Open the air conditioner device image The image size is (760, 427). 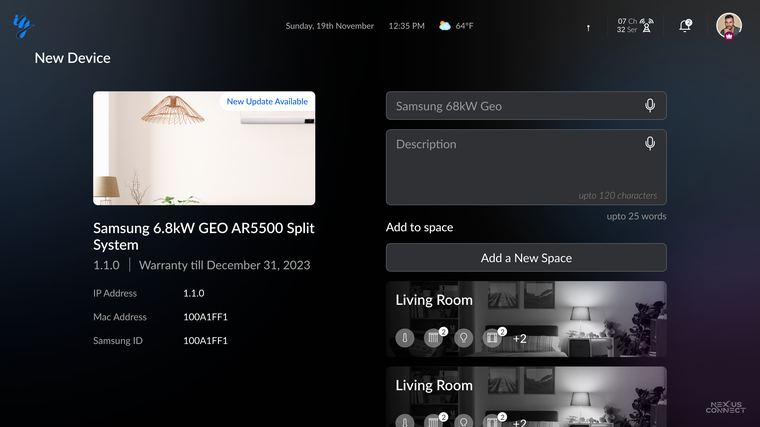[x=204, y=148]
